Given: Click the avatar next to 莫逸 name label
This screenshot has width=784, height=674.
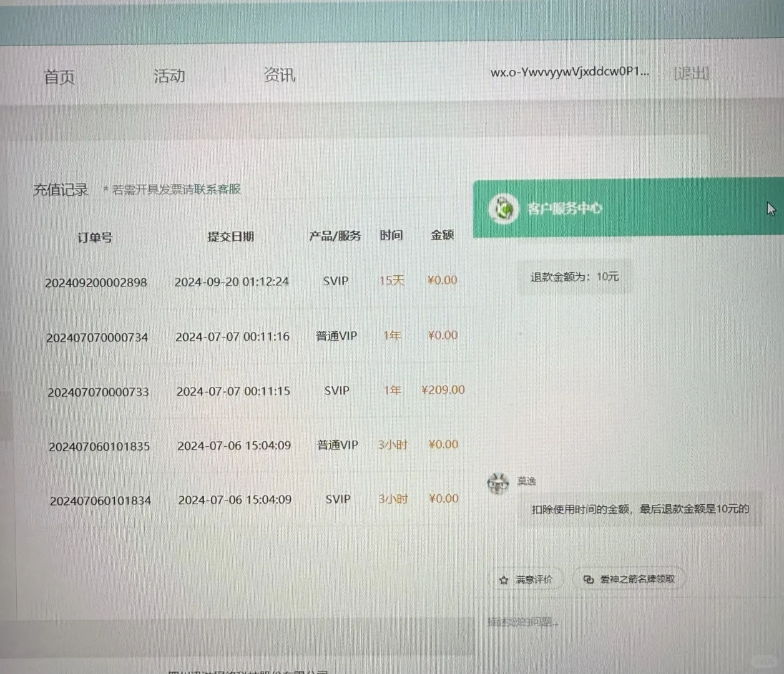Looking at the screenshot, I should pyautogui.click(x=498, y=484).
